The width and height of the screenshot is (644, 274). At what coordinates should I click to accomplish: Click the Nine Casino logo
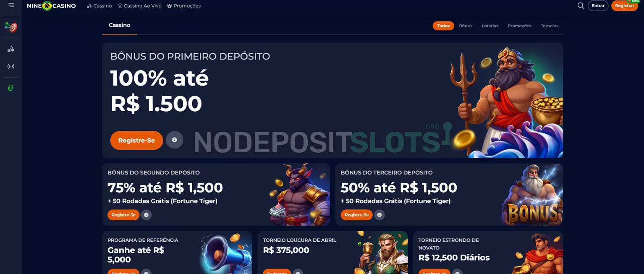point(51,6)
